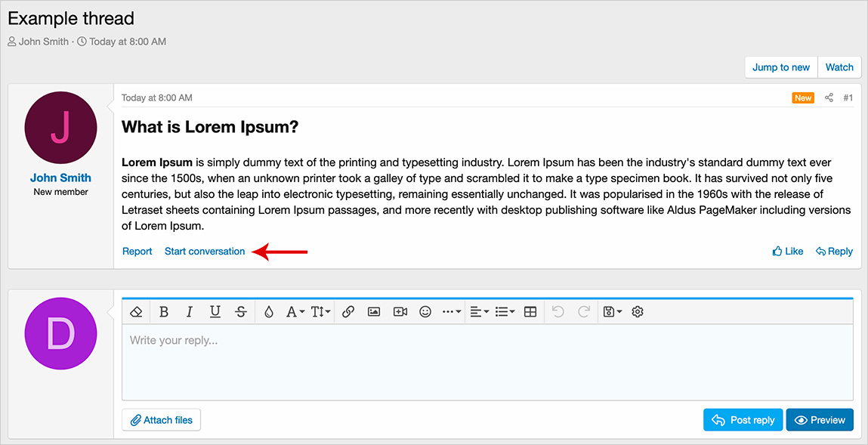Start a conversation with John Smith

[x=204, y=251]
